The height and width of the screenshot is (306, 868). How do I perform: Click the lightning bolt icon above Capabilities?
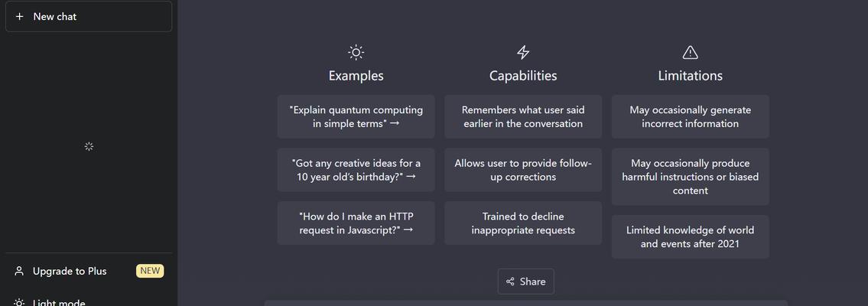coord(523,53)
